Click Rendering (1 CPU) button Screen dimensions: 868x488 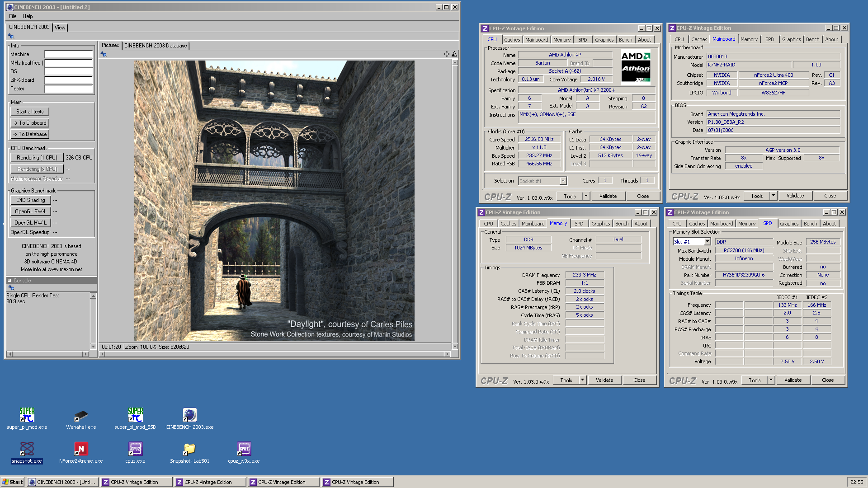[37, 158]
